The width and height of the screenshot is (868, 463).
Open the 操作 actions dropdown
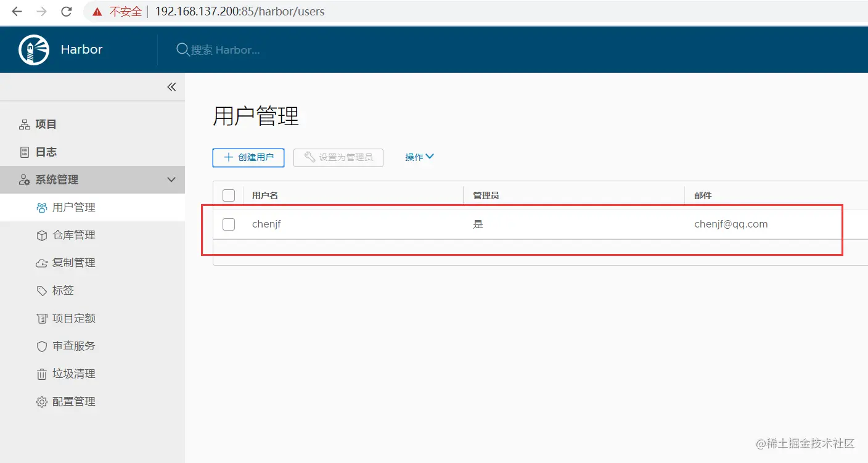[419, 157]
